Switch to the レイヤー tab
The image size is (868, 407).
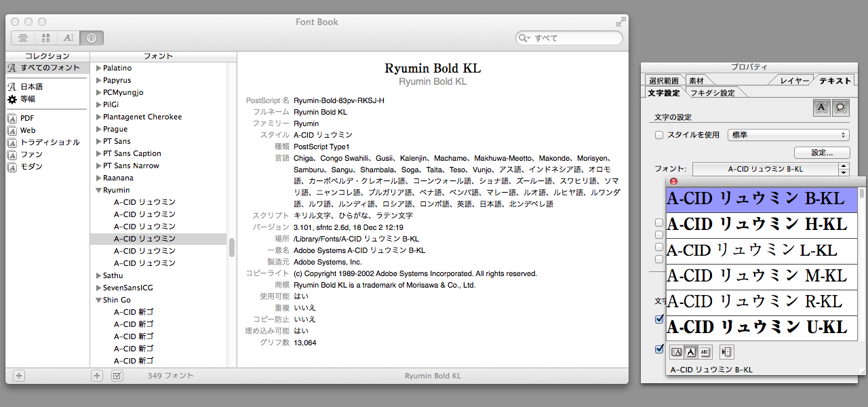coord(794,81)
